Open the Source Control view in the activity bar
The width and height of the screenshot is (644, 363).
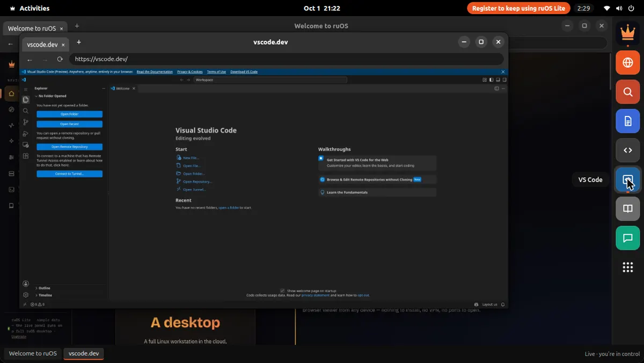(25, 122)
